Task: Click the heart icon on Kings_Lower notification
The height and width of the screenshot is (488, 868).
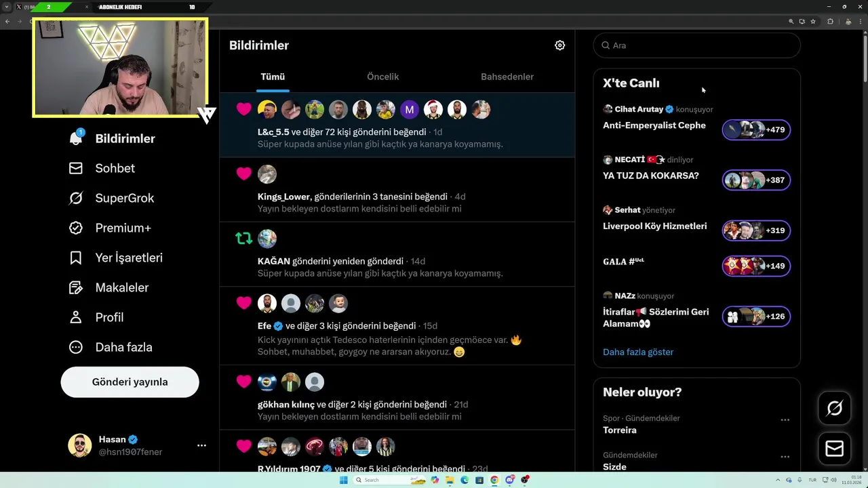Action: pyautogui.click(x=244, y=174)
